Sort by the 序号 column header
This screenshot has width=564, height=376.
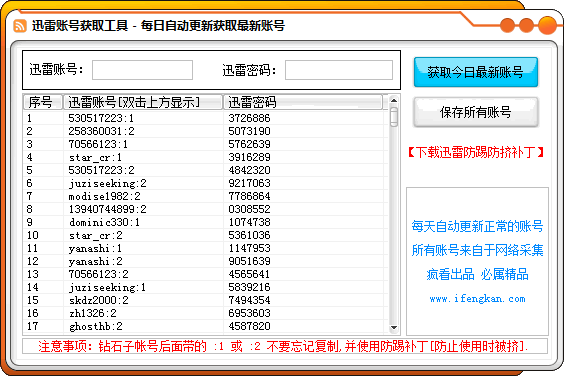point(42,102)
